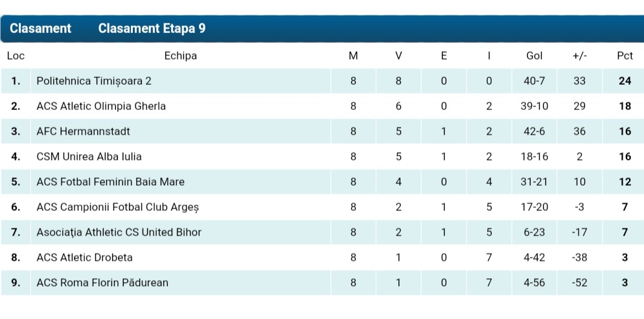Open ACS Atletic Olimpia Gherla team
The image size is (644, 319).
pyautogui.click(x=101, y=106)
